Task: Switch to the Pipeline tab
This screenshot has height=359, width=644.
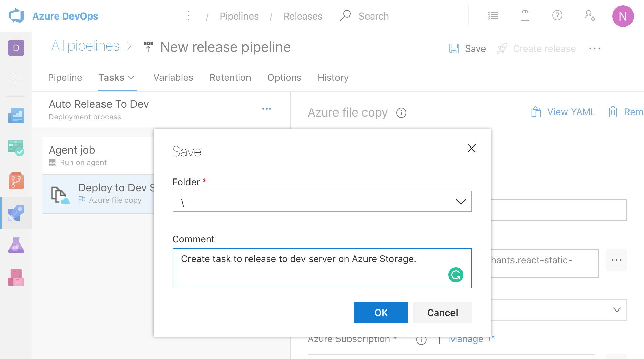Action: (65, 78)
